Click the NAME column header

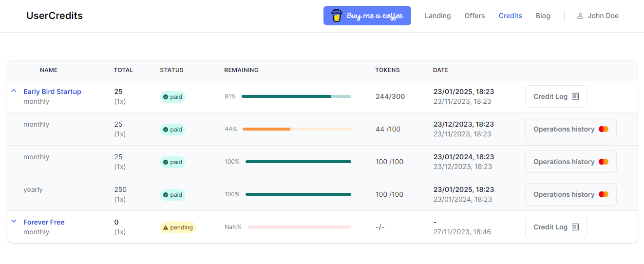click(49, 70)
